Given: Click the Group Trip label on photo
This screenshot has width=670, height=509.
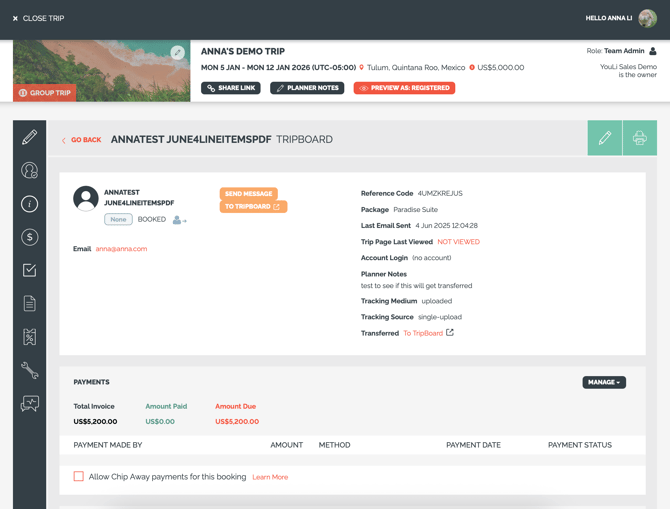Looking at the screenshot, I should (x=44, y=93).
